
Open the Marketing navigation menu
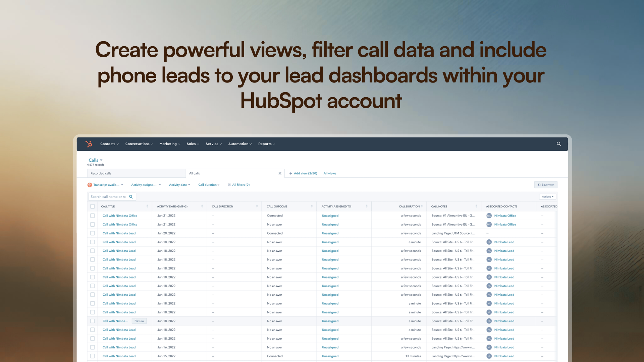pyautogui.click(x=170, y=144)
